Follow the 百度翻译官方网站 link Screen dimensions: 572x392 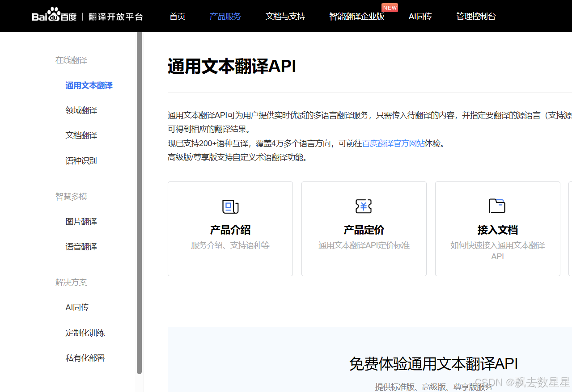[394, 143]
